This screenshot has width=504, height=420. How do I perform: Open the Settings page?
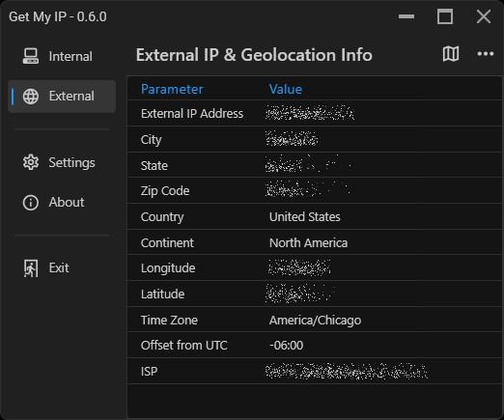(62, 162)
